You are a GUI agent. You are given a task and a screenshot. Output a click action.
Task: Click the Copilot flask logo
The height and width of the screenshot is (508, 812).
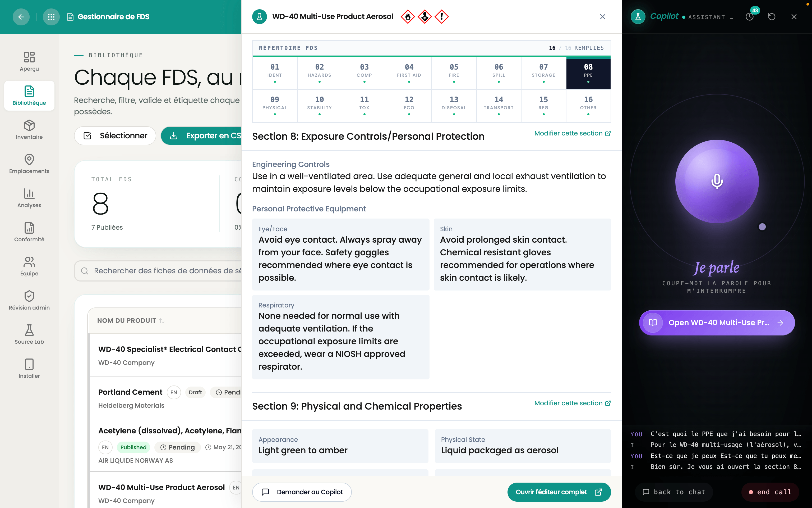tap(638, 17)
